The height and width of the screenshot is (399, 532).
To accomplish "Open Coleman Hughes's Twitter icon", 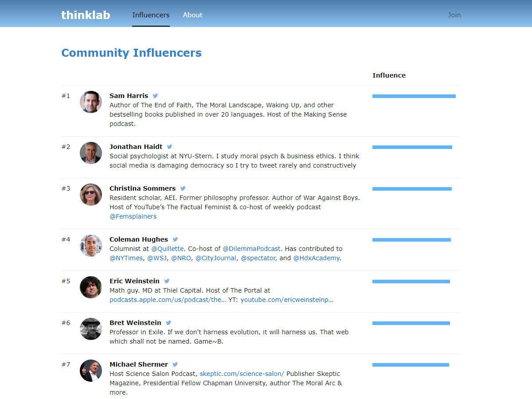I will 175,239.
